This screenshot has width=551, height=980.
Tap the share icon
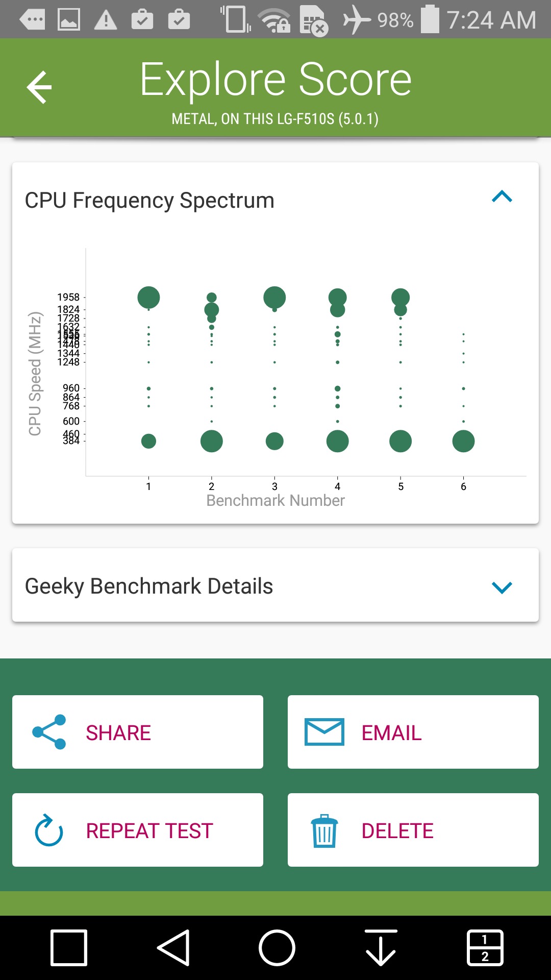pos(49,732)
